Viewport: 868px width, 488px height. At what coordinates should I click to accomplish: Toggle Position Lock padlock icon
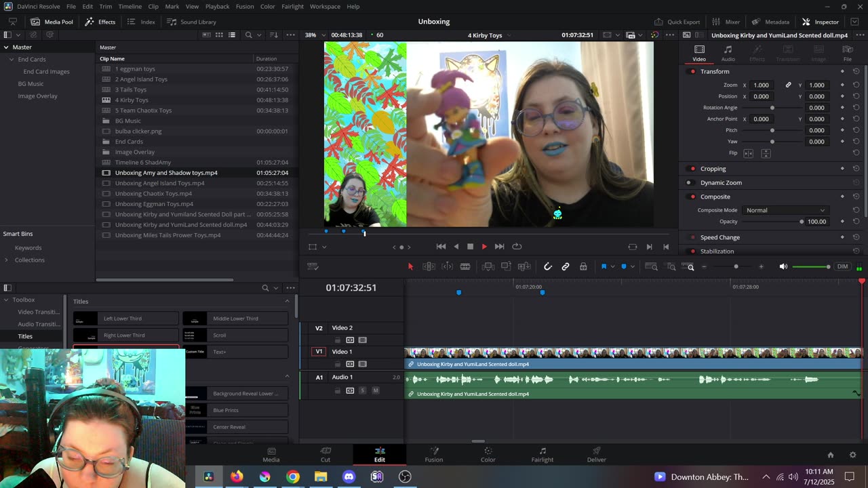(x=583, y=266)
